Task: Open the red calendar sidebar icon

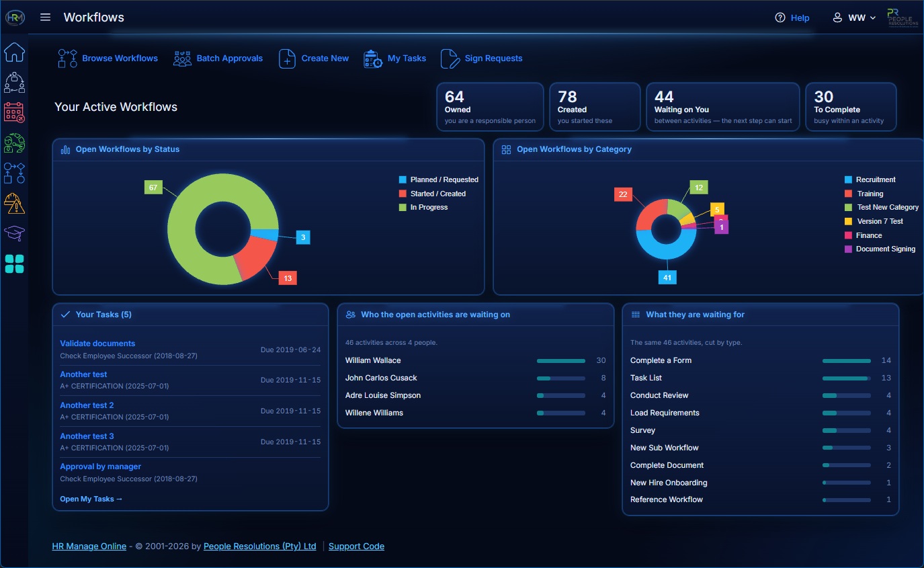Action: coord(14,112)
